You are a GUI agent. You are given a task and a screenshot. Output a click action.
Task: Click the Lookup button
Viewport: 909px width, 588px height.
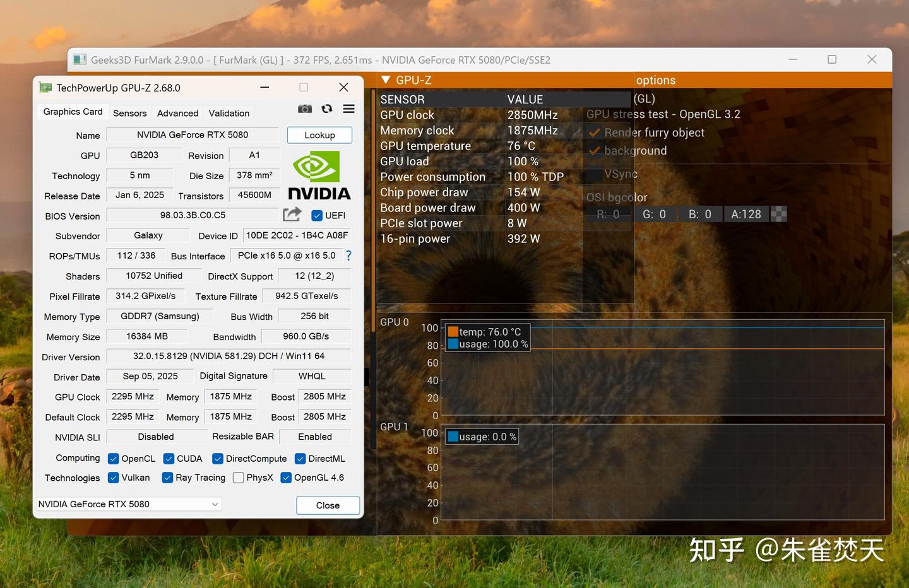point(319,135)
